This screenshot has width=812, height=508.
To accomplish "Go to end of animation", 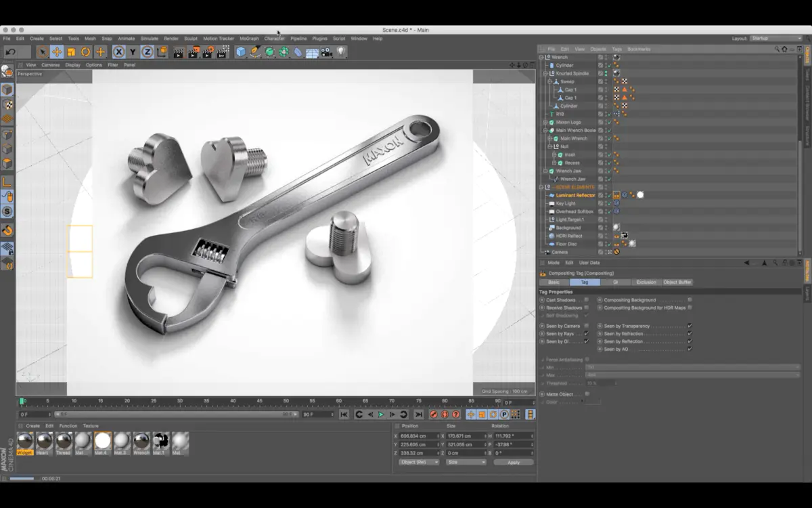I will (418, 415).
